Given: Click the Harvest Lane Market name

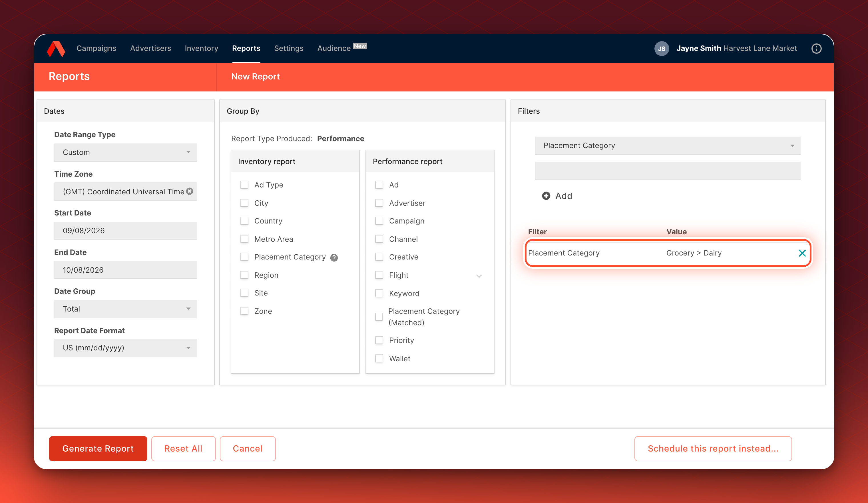Looking at the screenshot, I should pyautogui.click(x=760, y=48).
